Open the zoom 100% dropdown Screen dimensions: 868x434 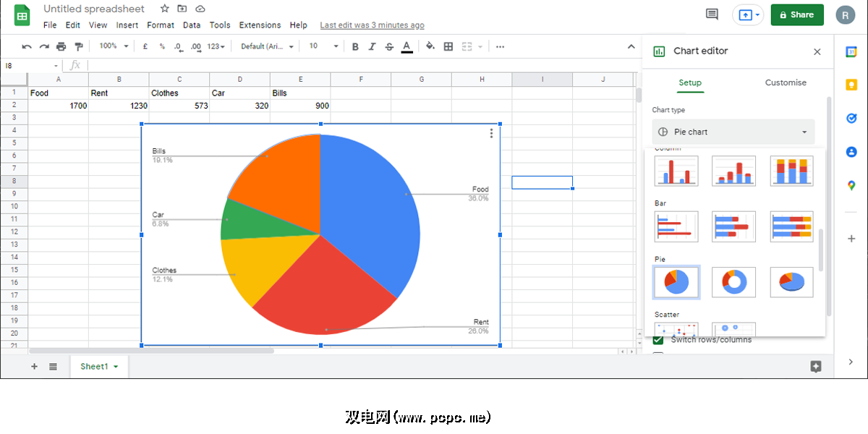[114, 46]
